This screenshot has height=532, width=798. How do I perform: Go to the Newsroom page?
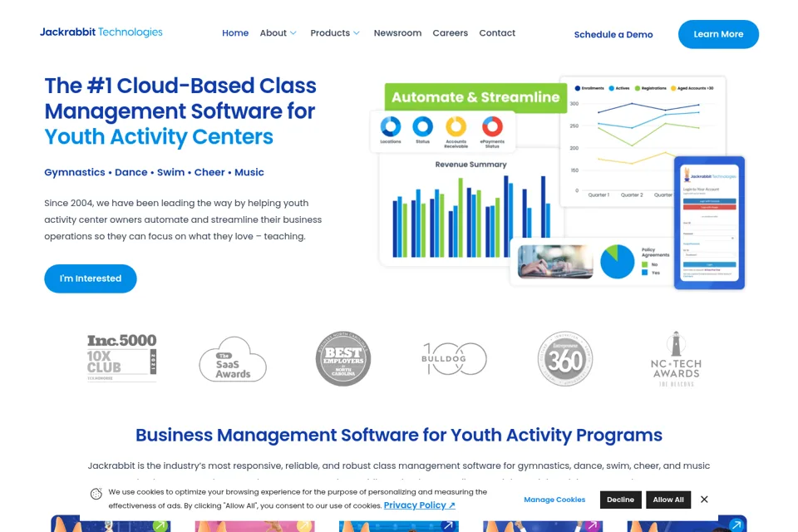397,33
